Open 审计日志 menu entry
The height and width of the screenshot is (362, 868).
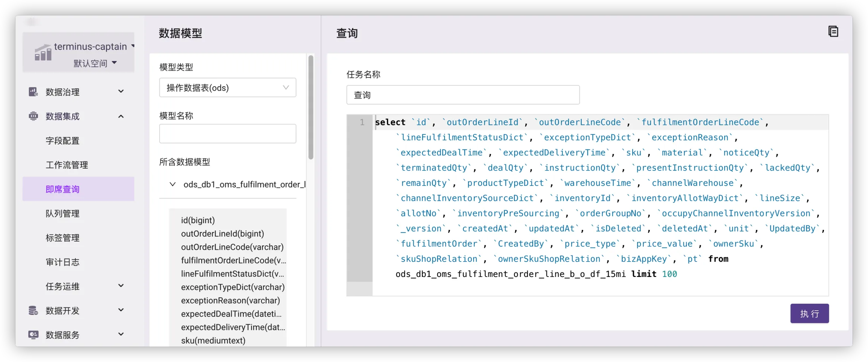point(63,262)
